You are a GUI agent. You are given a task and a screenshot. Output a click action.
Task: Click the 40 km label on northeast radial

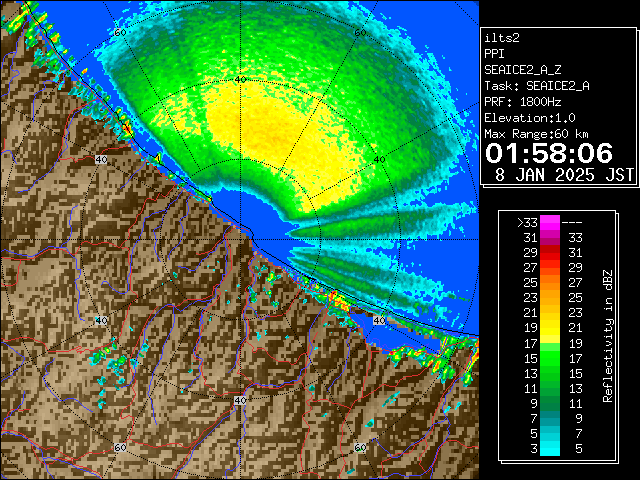(379, 160)
